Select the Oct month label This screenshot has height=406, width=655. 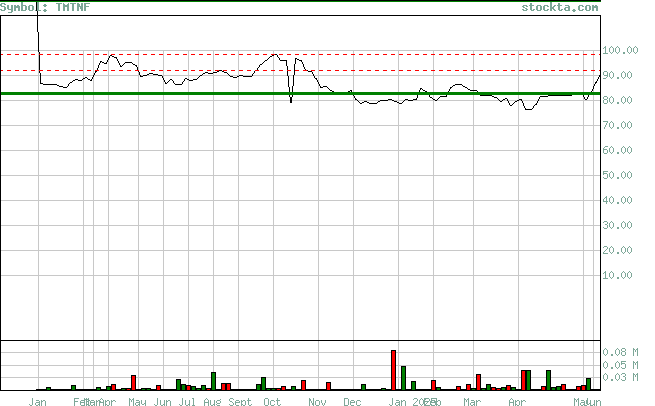click(x=272, y=402)
